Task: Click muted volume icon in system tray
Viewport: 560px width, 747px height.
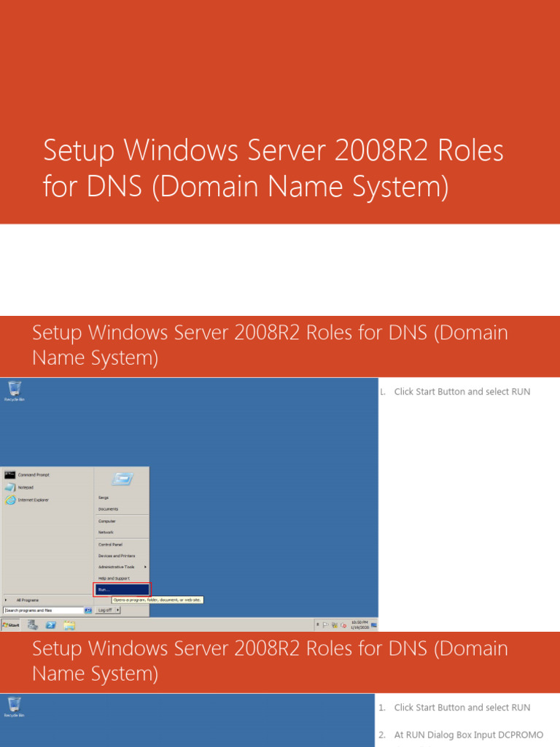Action: 343,625
